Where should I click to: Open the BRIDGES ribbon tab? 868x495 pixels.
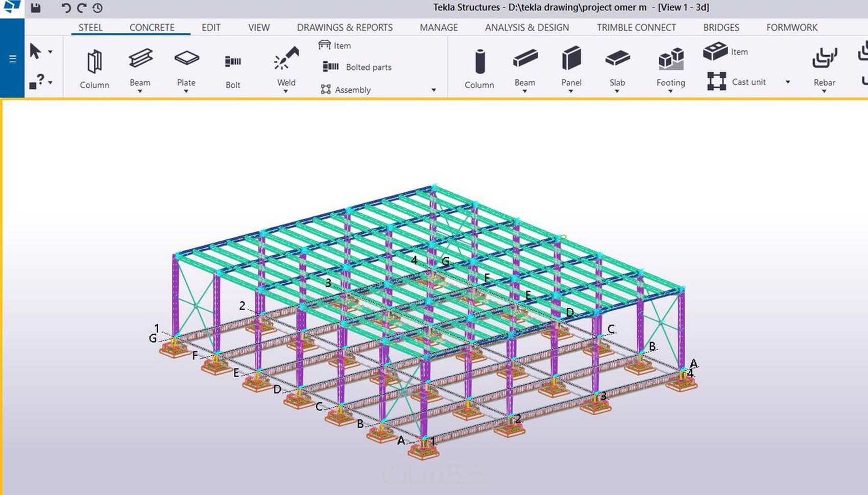pyautogui.click(x=721, y=28)
